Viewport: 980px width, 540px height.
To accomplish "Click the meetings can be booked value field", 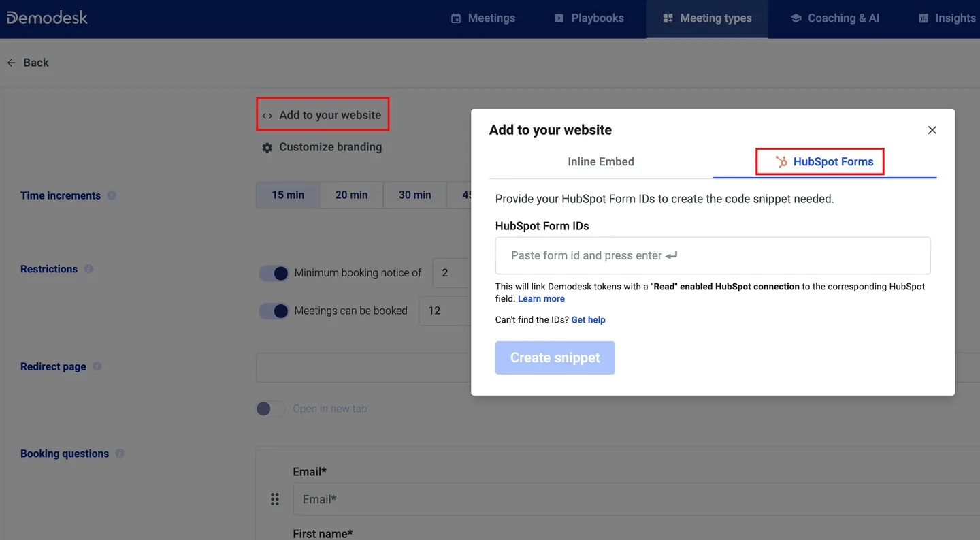I will [445, 311].
